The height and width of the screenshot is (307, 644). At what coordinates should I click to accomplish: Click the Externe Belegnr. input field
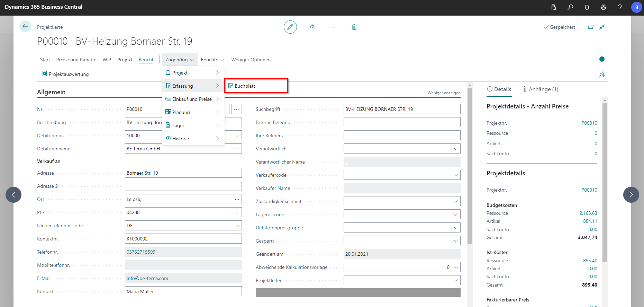click(x=402, y=122)
